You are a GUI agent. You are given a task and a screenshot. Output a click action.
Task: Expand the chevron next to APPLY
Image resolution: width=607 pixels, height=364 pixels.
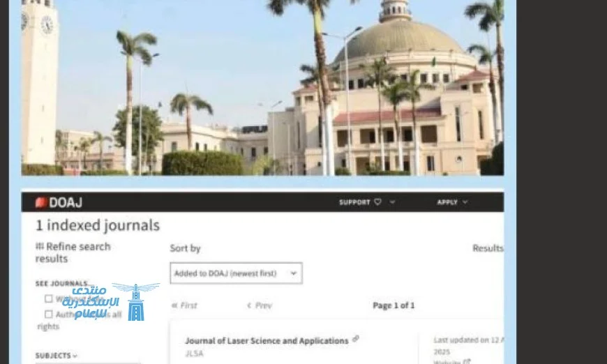pyautogui.click(x=465, y=202)
